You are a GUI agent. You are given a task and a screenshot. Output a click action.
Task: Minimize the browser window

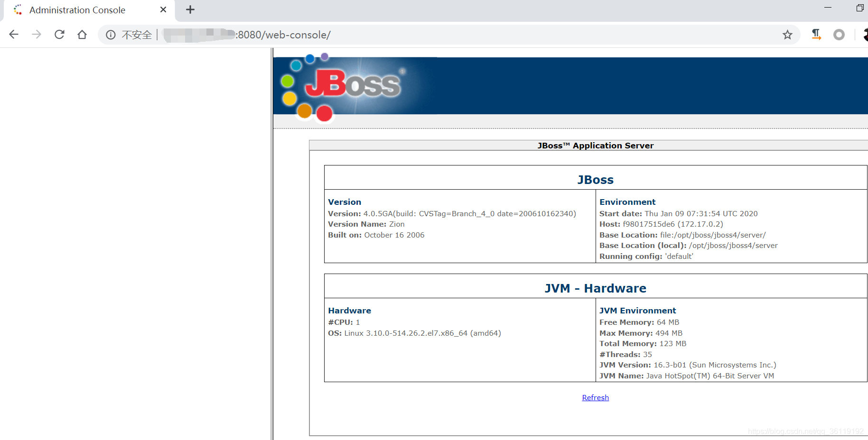pyautogui.click(x=828, y=8)
